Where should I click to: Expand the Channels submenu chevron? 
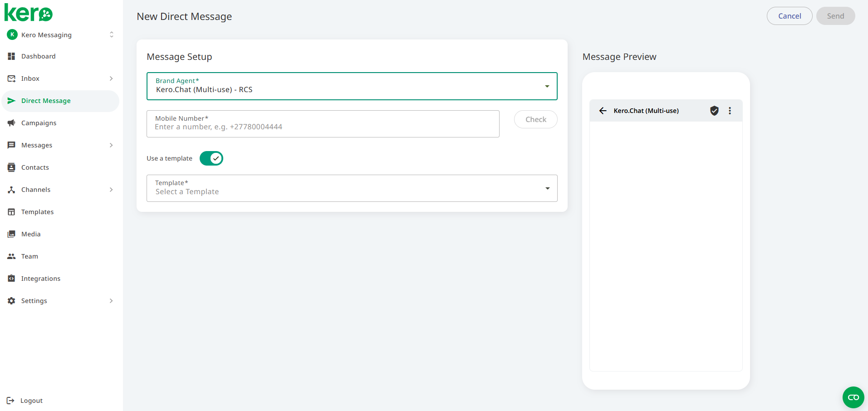111,190
